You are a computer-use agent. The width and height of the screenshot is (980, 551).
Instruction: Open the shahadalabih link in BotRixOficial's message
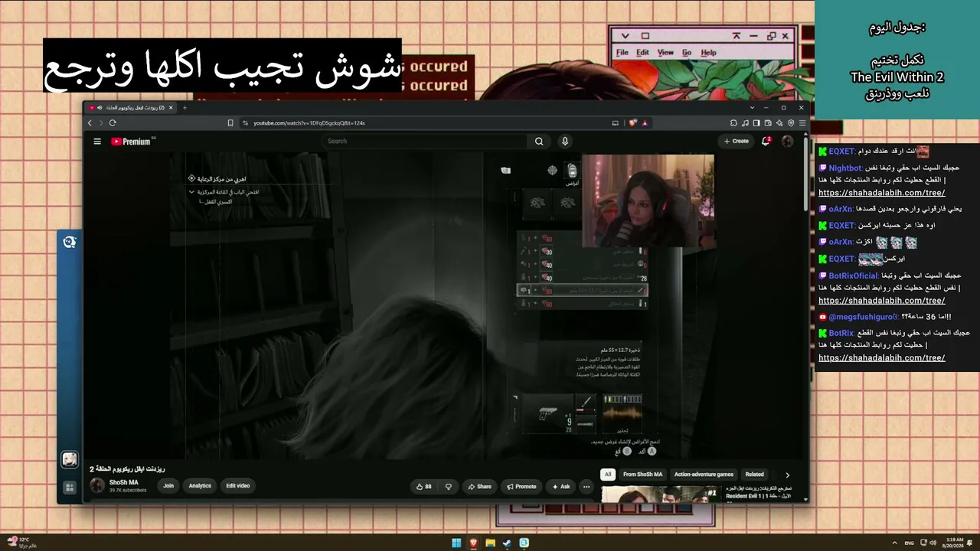(x=882, y=301)
